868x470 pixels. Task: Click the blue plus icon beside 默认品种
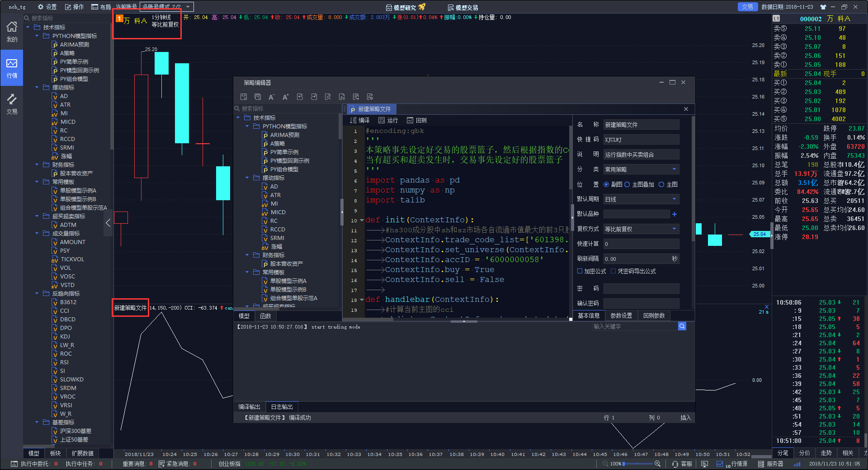[675, 214]
